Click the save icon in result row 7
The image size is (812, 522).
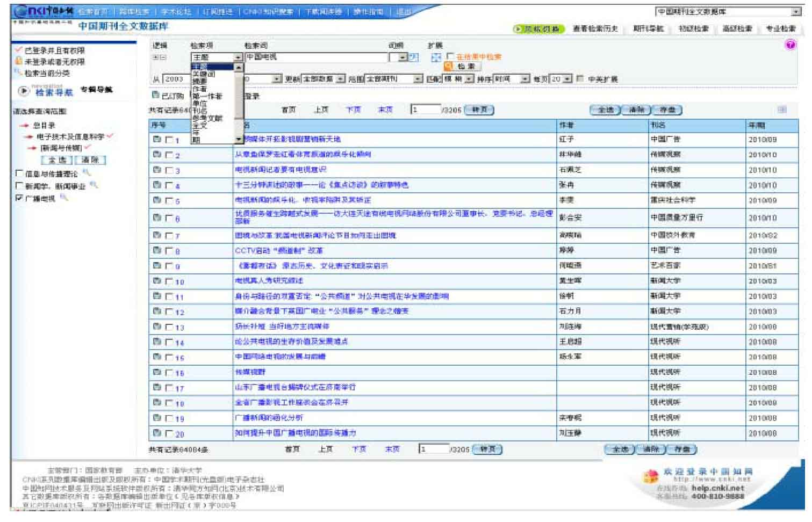coord(157,235)
